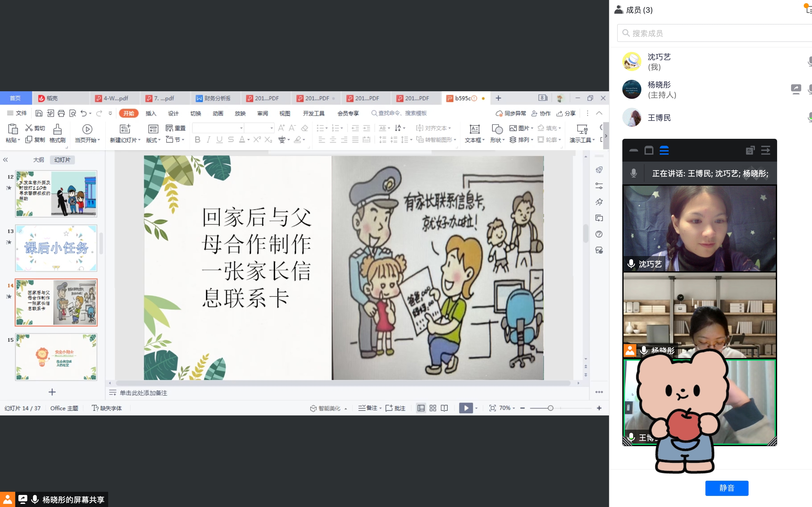Viewport: 812px width, 507px height.
Task: Click the New Slide (新建幻灯片) icon
Action: 125,129
